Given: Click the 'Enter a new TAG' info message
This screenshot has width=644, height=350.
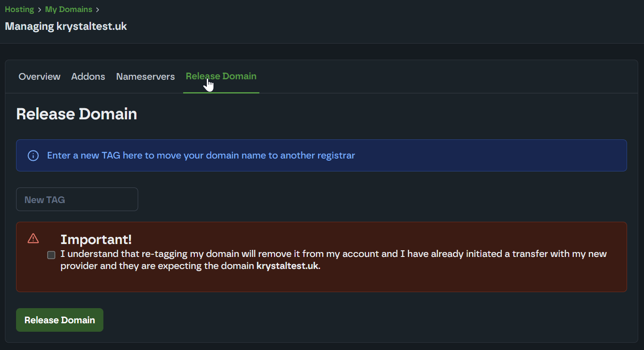Looking at the screenshot, I should (201, 155).
